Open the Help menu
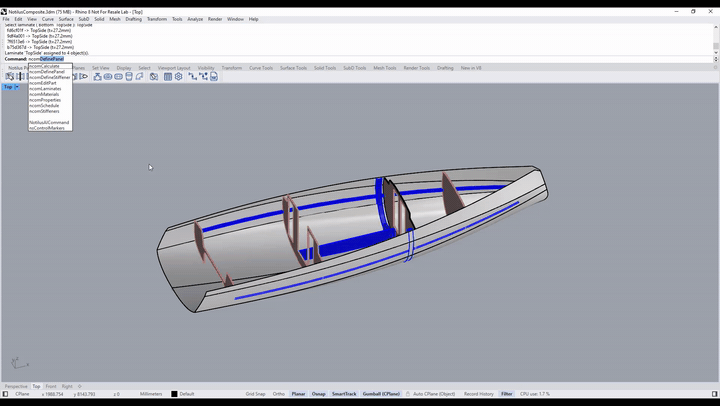 tap(253, 19)
